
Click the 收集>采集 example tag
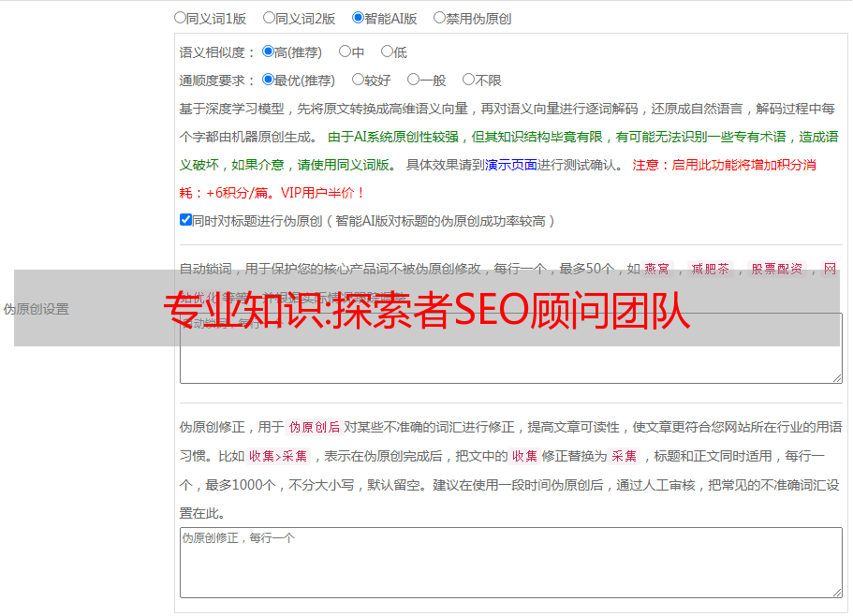[x=278, y=456]
